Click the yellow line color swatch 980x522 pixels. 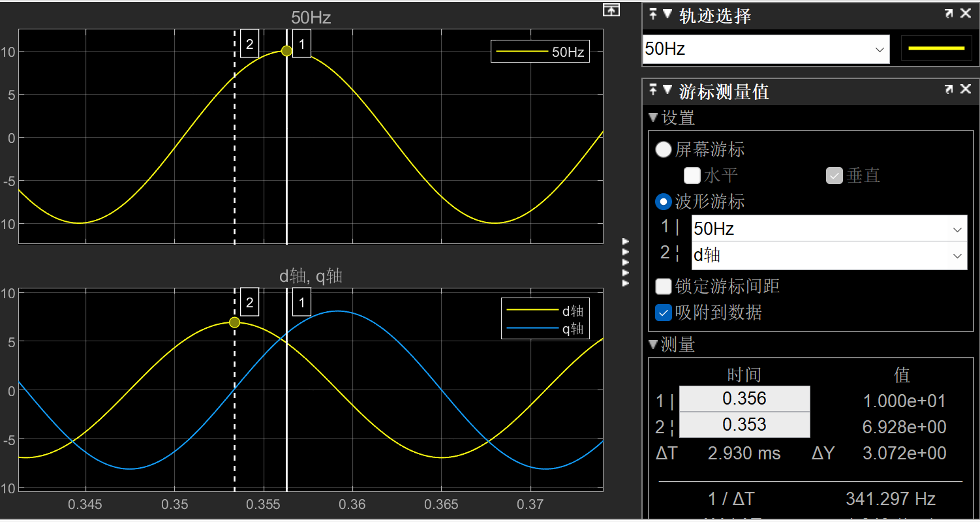[x=936, y=48]
